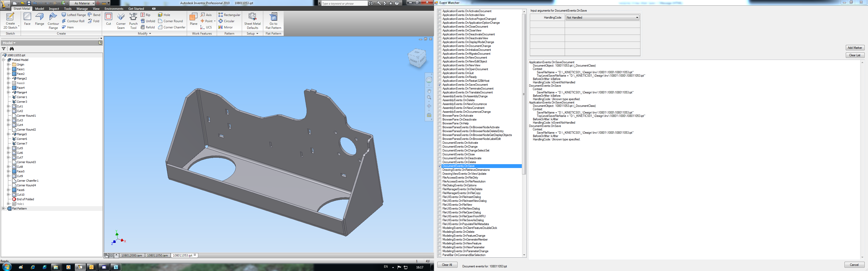Enable ApplicationEvents.OnActivateDocument checkbox
This screenshot has height=271, width=868.
point(439,11)
